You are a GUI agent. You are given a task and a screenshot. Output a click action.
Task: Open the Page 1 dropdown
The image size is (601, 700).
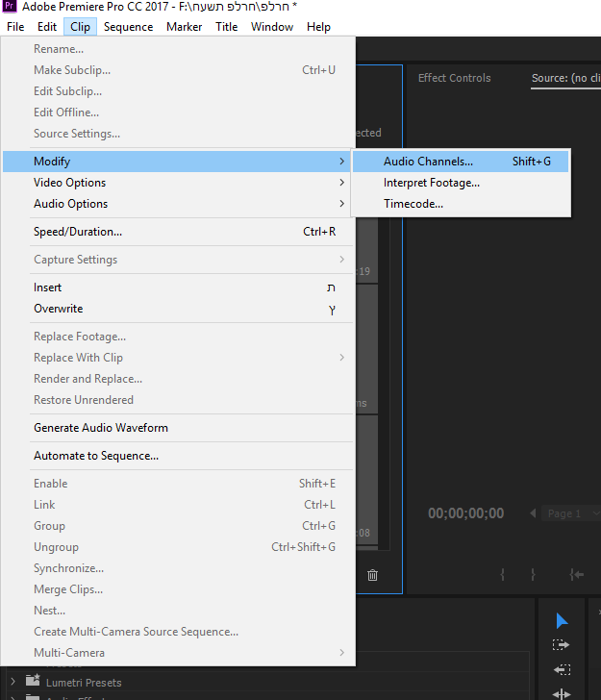click(x=570, y=513)
